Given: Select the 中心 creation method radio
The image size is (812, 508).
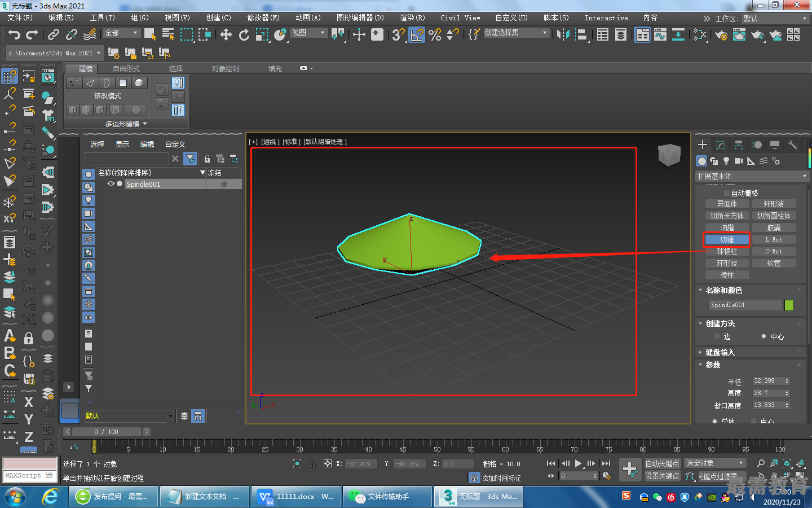Looking at the screenshot, I should click(764, 336).
